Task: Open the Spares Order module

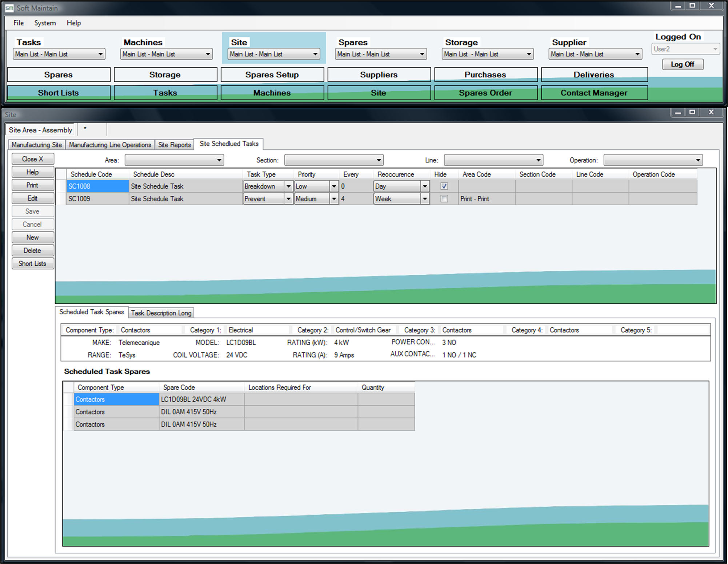Action: coord(485,93)
